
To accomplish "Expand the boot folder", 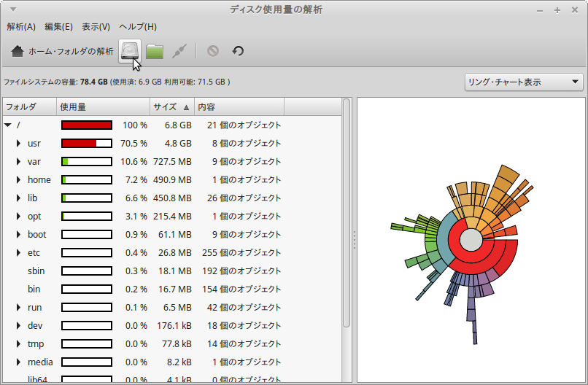I will tap(18, 235).
